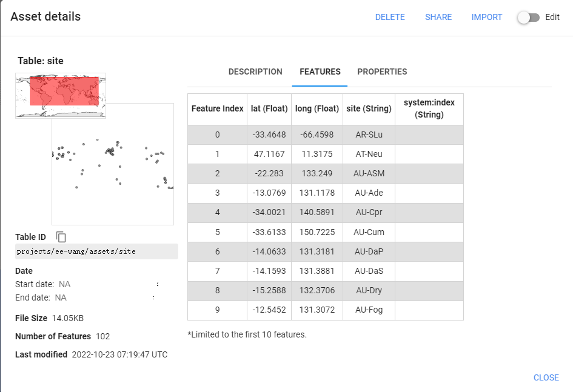The height and width of the screenshot is (392, 573).
Task: Open the DESCRIPTION tab
Action: pos(255,71)
